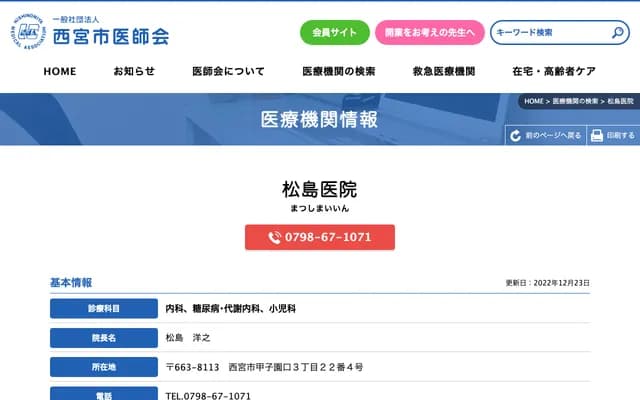
Task: Click the 西宮市医師会 site title text
Action: (x=110, y=36)
